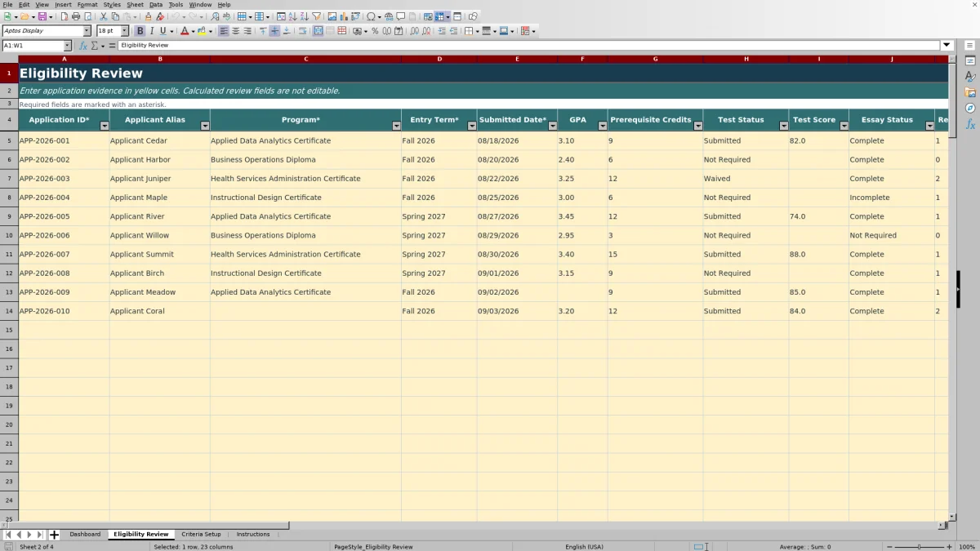
Task: Open the Sidebar Gallery icon
Action: (x=970, y=92)
